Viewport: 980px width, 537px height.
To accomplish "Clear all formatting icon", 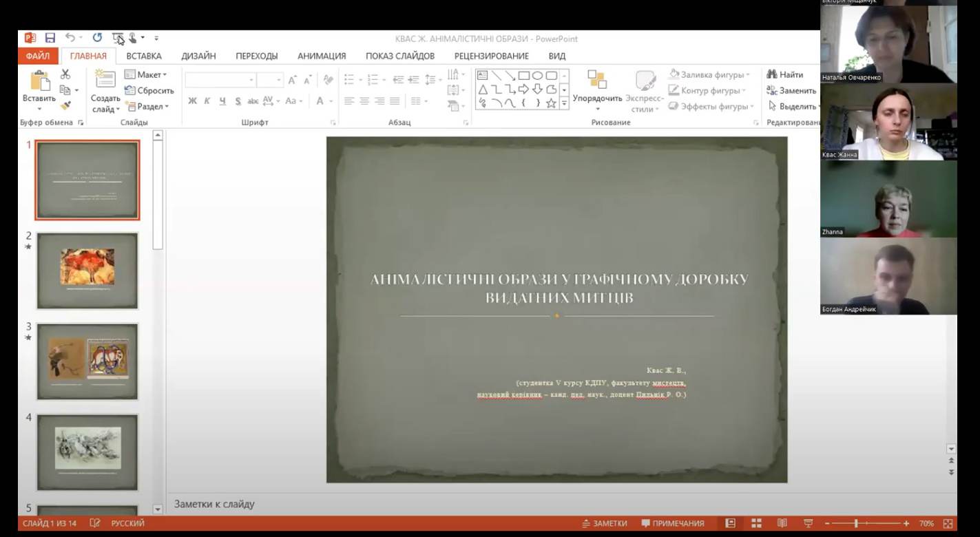I will (328, 80).
